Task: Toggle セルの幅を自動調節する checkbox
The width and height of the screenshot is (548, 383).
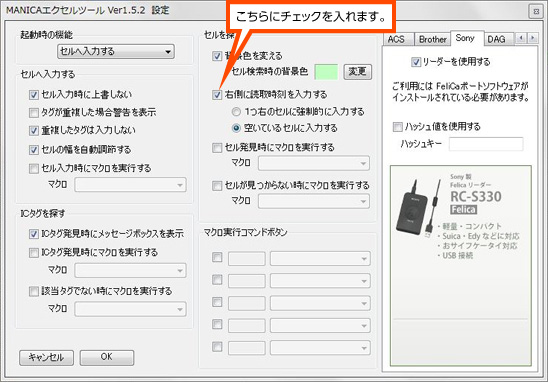Action: click(34, 150)
